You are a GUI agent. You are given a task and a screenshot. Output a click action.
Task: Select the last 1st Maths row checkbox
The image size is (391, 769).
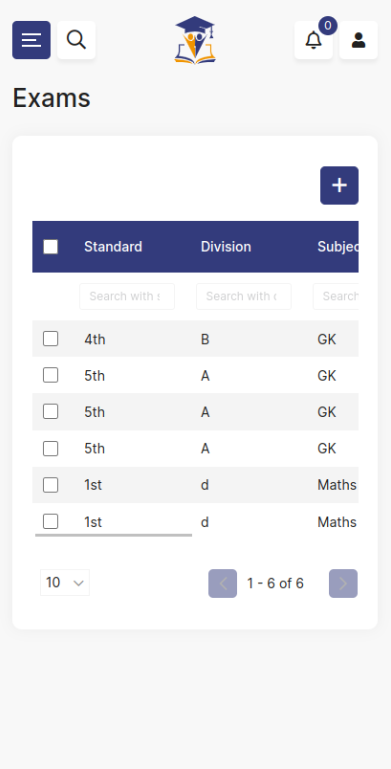pyautogui.click(x=51, y=521)
